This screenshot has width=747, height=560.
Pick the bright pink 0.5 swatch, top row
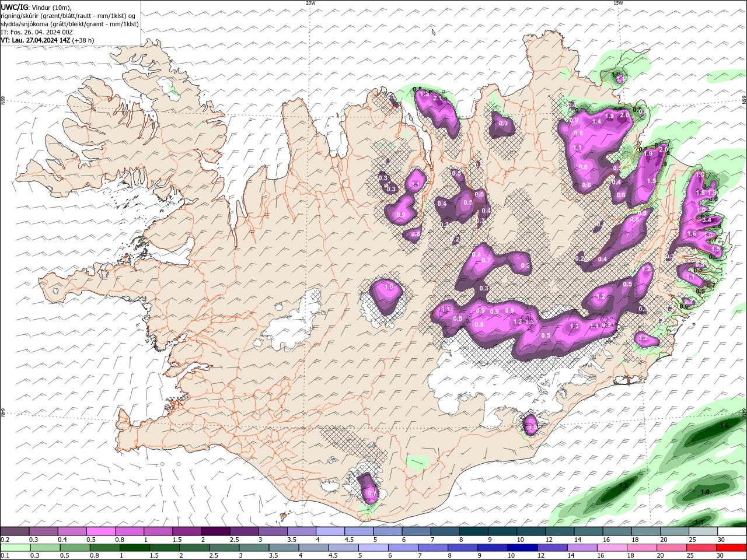[x=100, y=531]
